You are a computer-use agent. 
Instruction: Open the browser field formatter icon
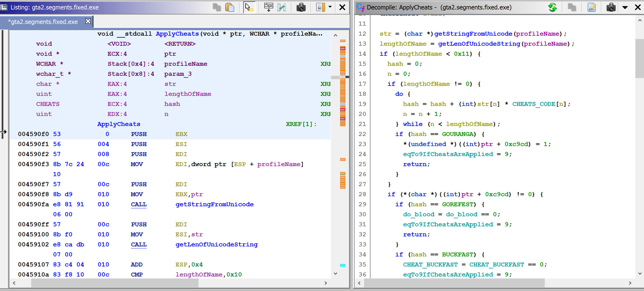(268, 7)
